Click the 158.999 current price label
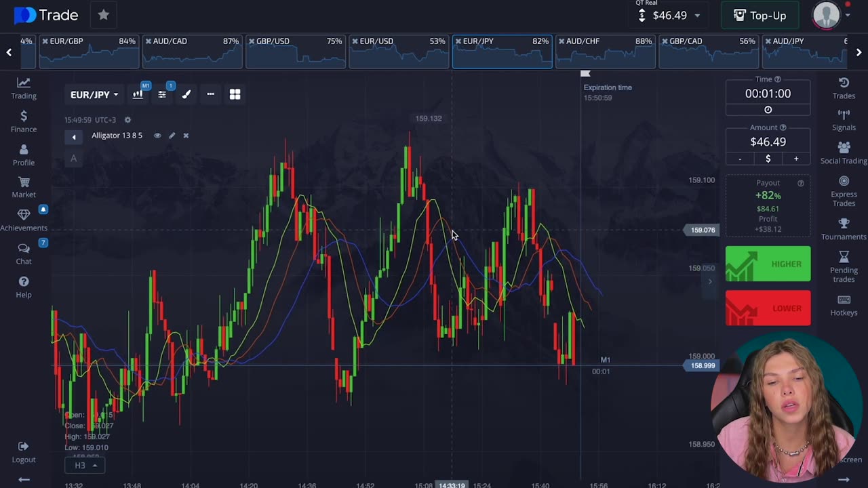This screenshot has height=488, width=868. (703, 365)
